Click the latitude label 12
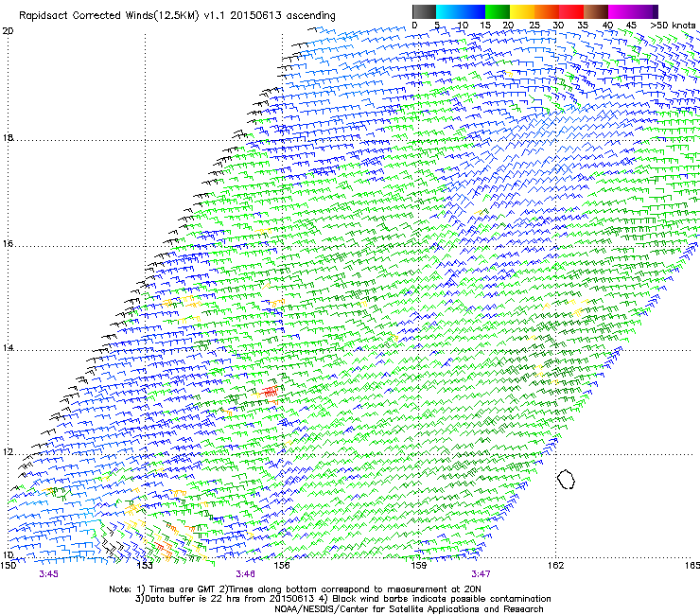 coord(8,451)
